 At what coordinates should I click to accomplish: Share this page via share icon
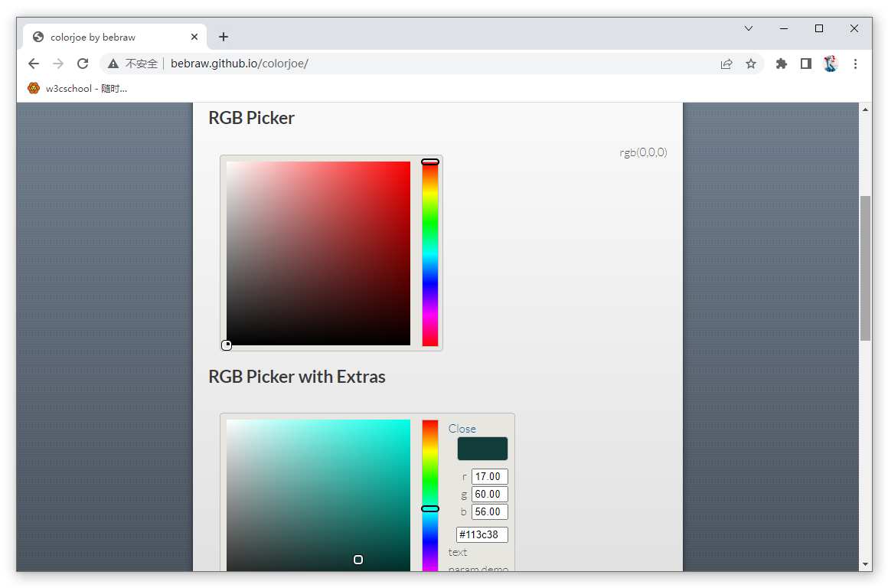(x=726, y=64)
